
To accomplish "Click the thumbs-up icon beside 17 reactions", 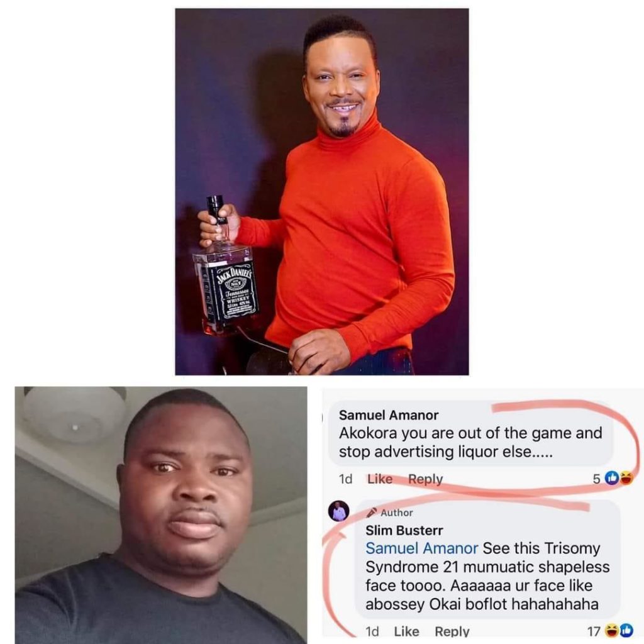I will tap(626, 630).
